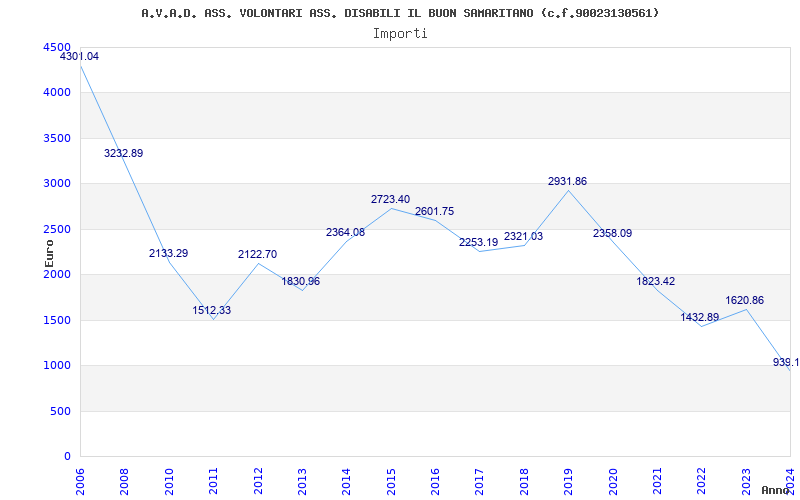
Task: Click the Importi subtitle
Action: tap(400, 34)
